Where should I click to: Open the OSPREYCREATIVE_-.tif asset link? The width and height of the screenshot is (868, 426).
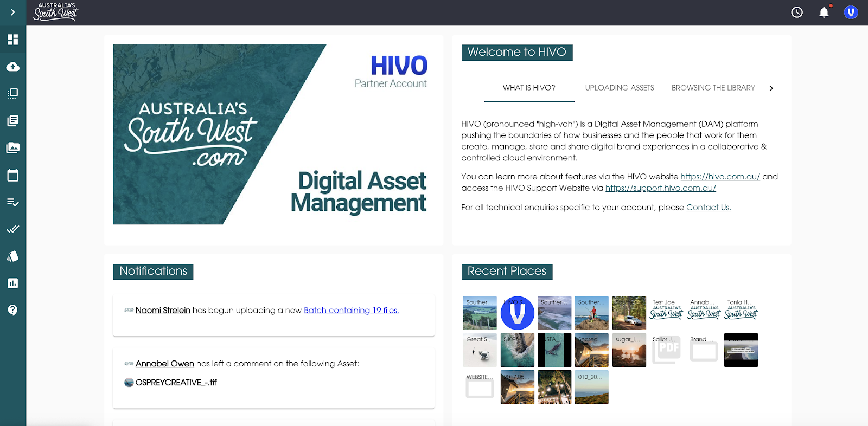[x=176, y=383]
